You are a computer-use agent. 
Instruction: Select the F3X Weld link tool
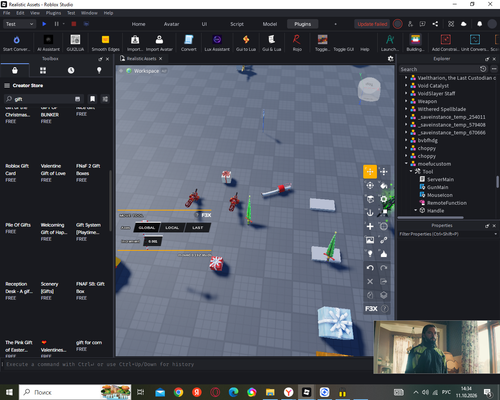pos(384,240)
